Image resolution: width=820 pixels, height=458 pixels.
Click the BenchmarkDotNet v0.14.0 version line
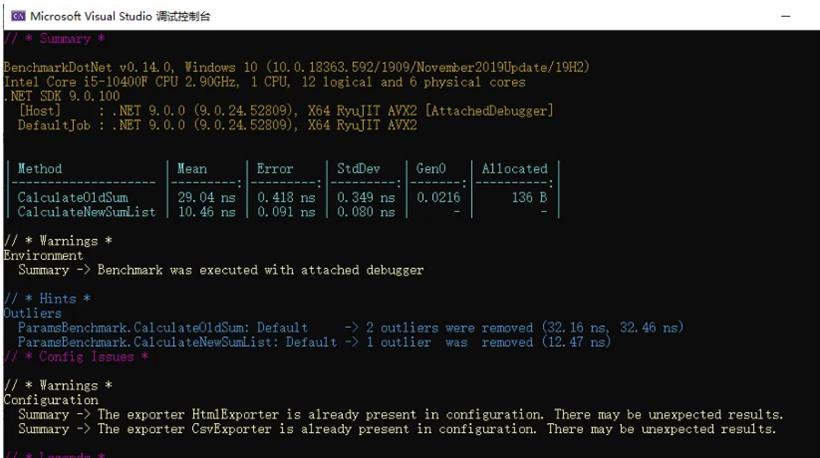click(x=297, y=67)
